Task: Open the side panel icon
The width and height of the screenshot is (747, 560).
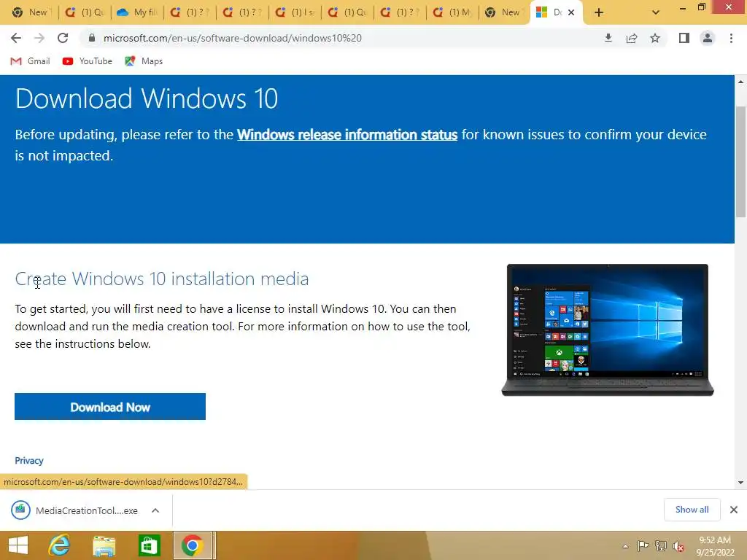Action: 684,38
